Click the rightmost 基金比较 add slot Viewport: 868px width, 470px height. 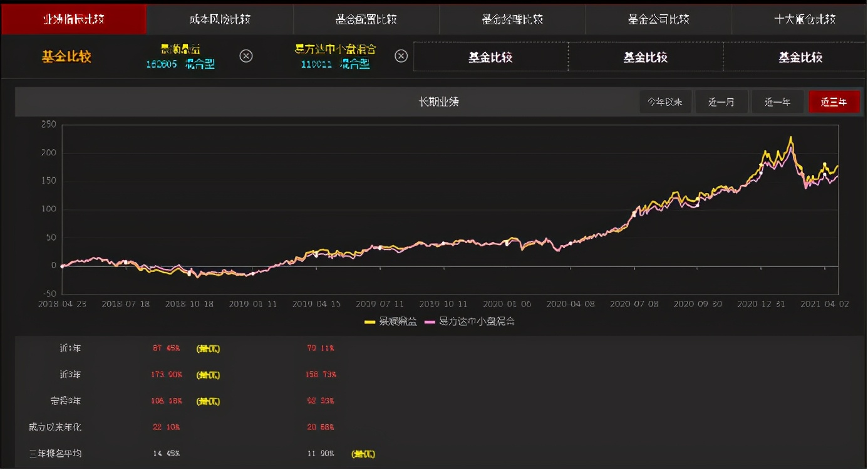[802, 56]
